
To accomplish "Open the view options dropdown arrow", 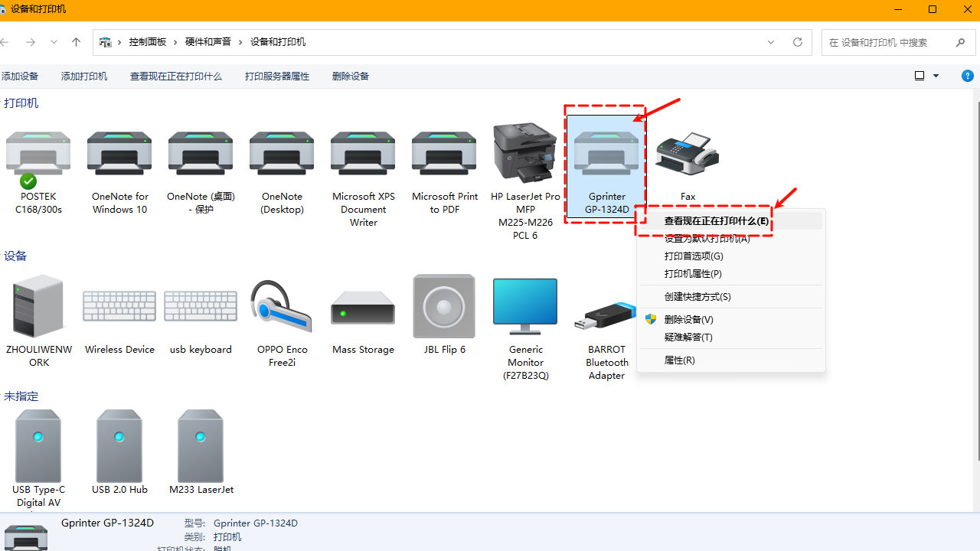I will pyautogui.click(x=936, y=76).
